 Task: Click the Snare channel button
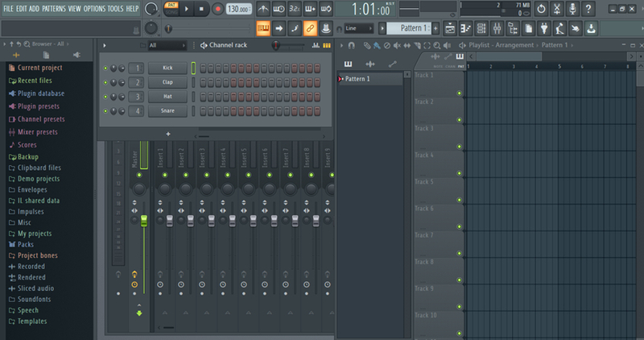(x=167, y=111)
